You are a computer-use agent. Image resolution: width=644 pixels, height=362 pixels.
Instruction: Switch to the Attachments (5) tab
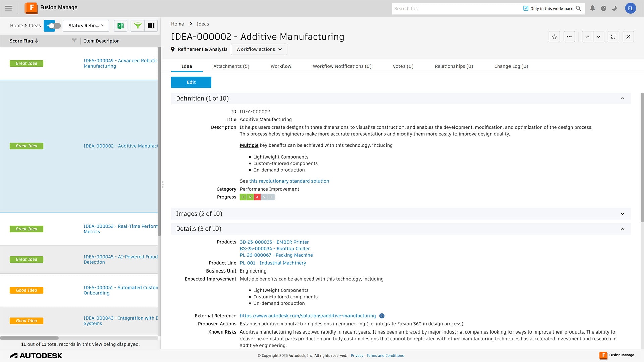coord(231,66)
